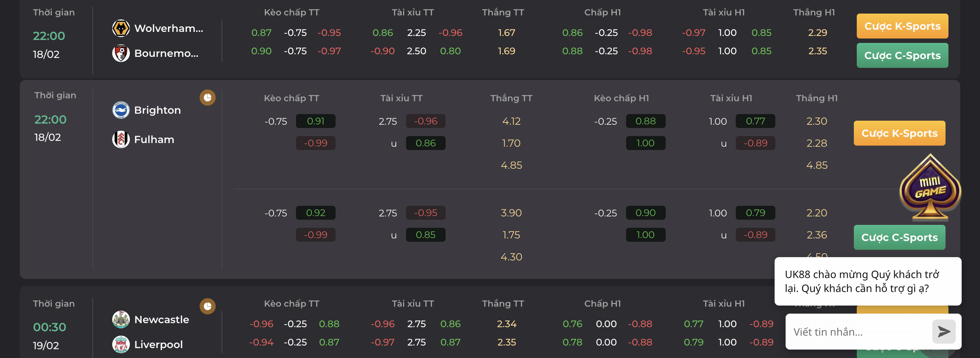Click Wolverhampton Thắng TT odds 1.69
Image resolution: width=980 pixels, height=358 pixels.
(x=507, y=51)
